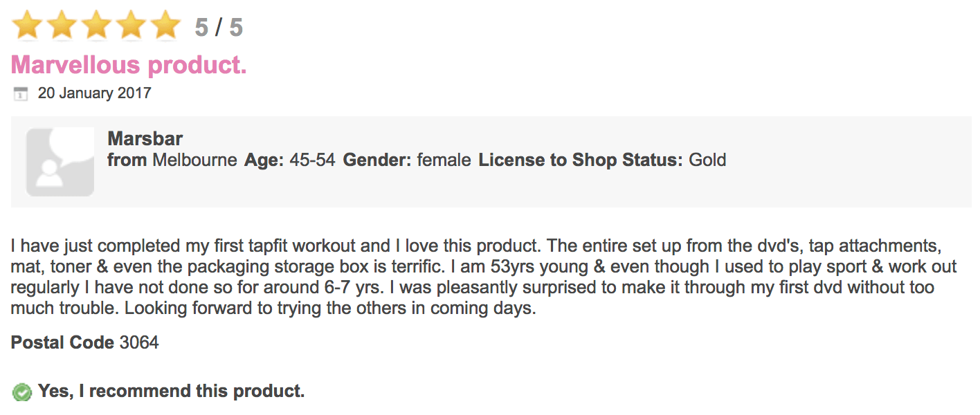Image resolution: width=980 pixels, height=415 pixels.
Task: Click the License to Shop Status label
Action: click(580, 160)
